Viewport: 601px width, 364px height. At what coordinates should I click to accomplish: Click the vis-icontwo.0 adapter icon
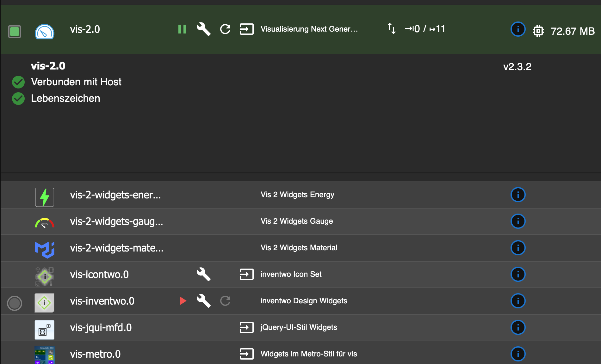click(45, 276)
